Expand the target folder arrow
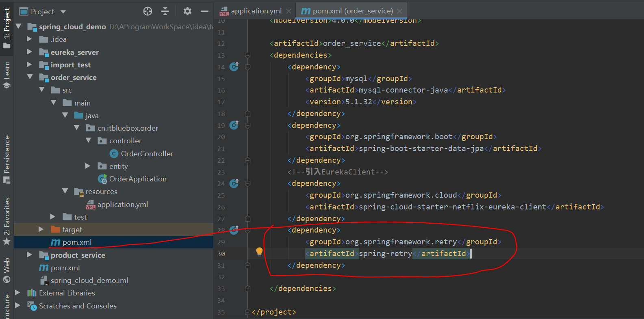The image size is (644, 319). coord(41,229)
